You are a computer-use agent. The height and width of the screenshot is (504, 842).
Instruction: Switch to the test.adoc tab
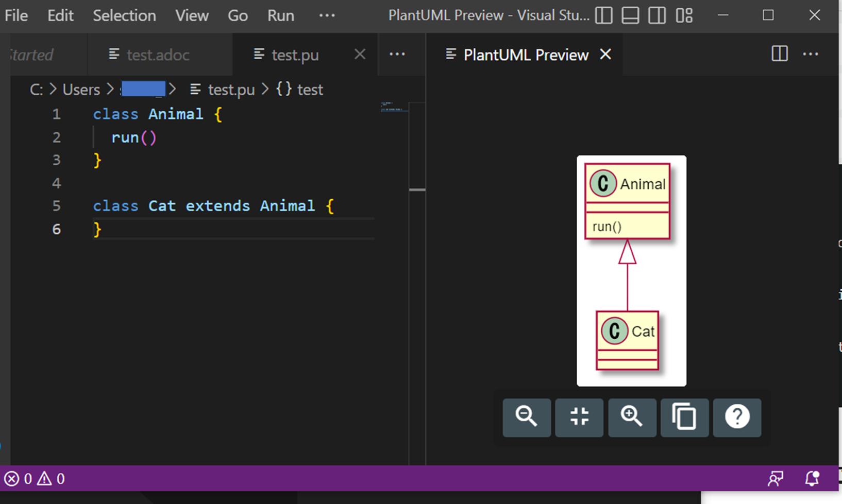click(160, 55)
